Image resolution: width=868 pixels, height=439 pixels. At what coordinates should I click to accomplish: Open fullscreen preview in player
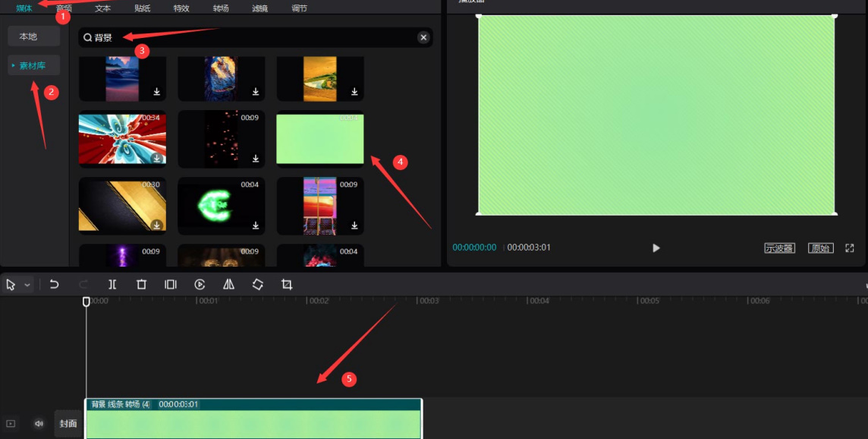pos(850,248)
